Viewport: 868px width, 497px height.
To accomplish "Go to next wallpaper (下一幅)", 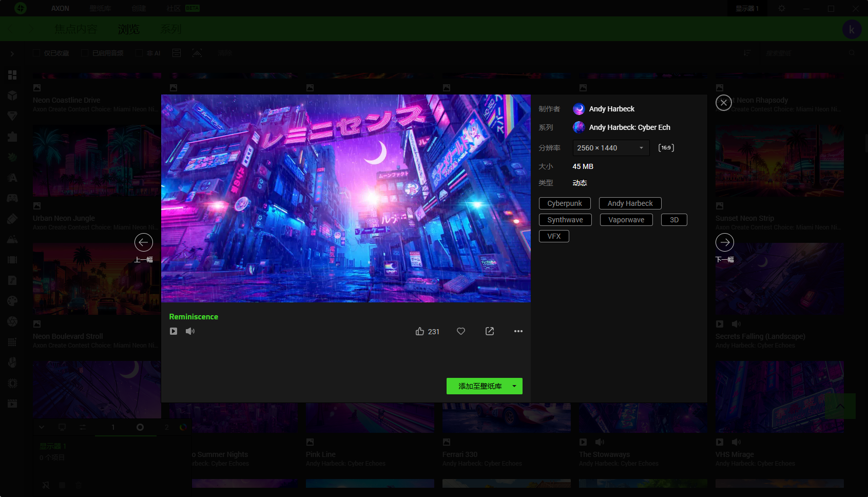I will (x=725, y=242).
